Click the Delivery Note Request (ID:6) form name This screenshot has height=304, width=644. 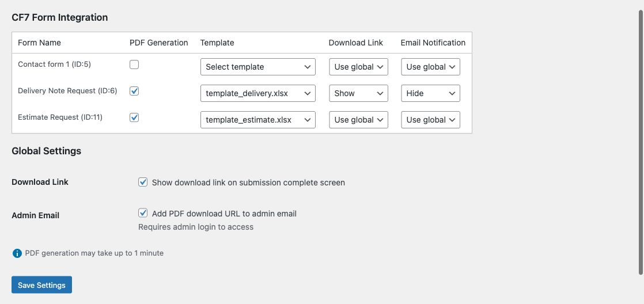[67, 91]
